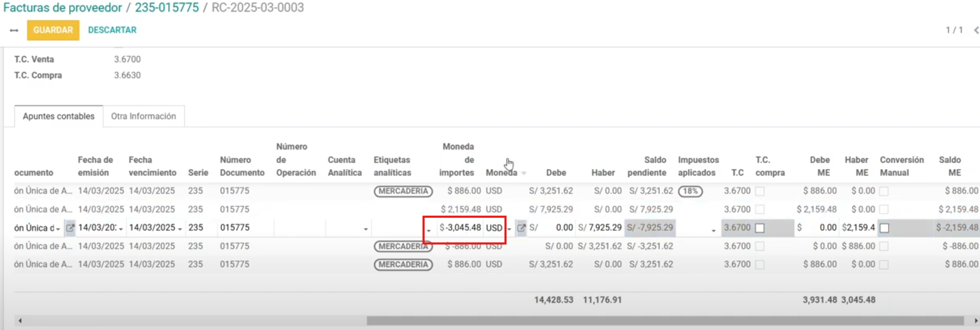Click the 18% tax tag in first row
The image size is (980, 330).
click(x=690, y=191)
